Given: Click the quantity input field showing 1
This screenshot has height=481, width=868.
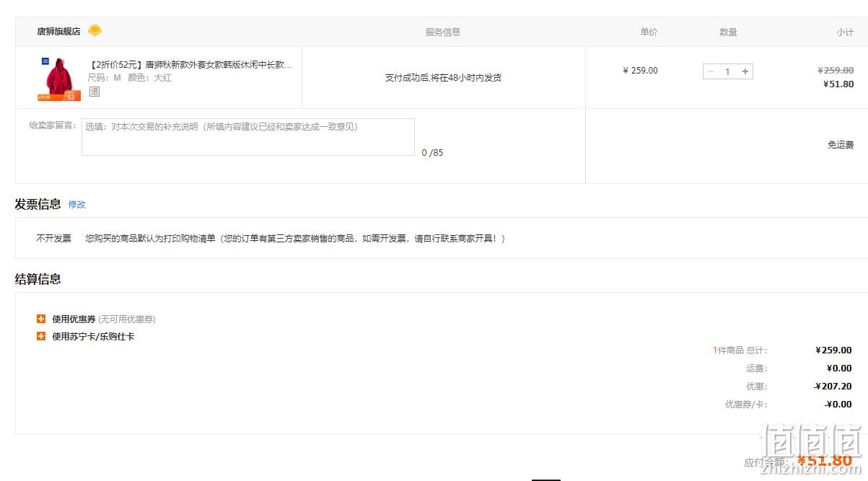Looking at the screenshot, I should tap(727, 71).
